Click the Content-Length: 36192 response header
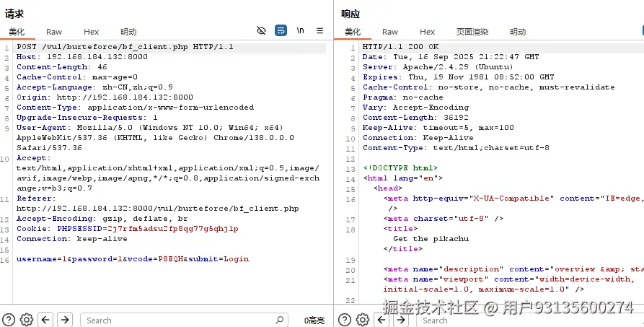This screenshot has width=644, height=327. coord(415,117)
